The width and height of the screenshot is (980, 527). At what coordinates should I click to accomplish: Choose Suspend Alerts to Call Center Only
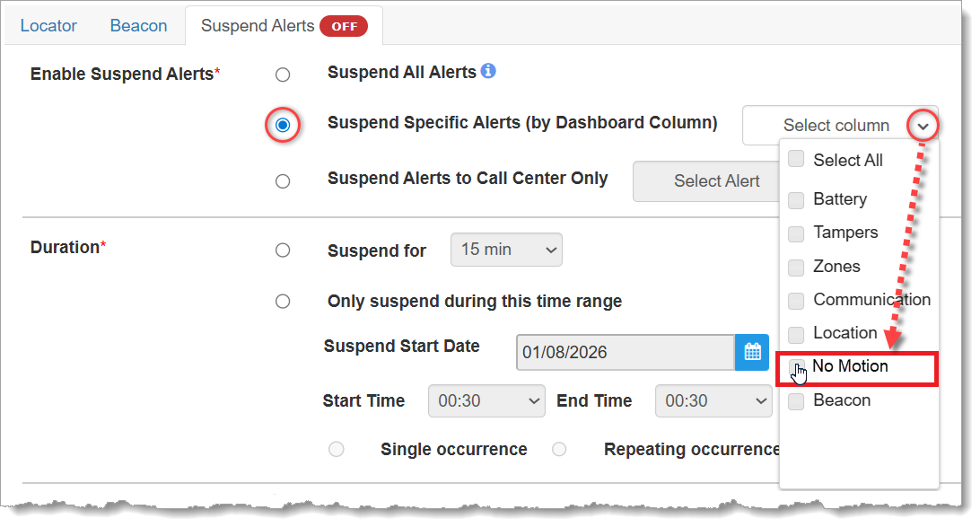point(283,181)
